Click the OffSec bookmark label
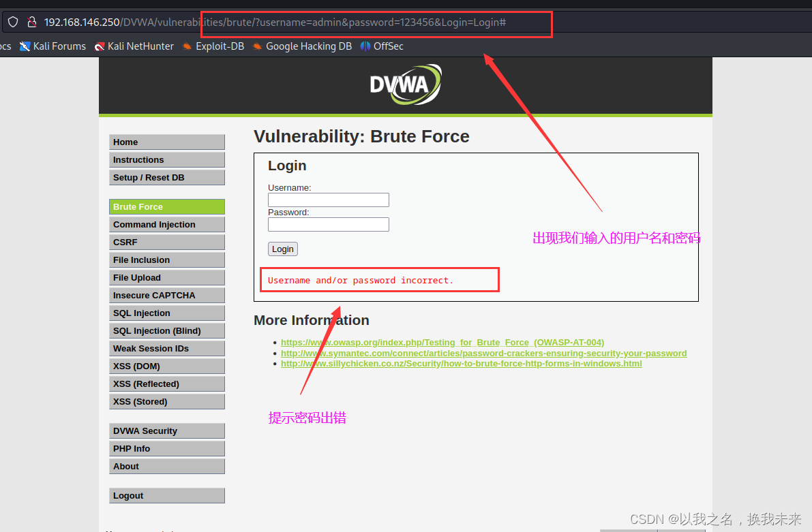Image resolution: width=812 pixels, height=532 pixels. click(x=389, y=46)
